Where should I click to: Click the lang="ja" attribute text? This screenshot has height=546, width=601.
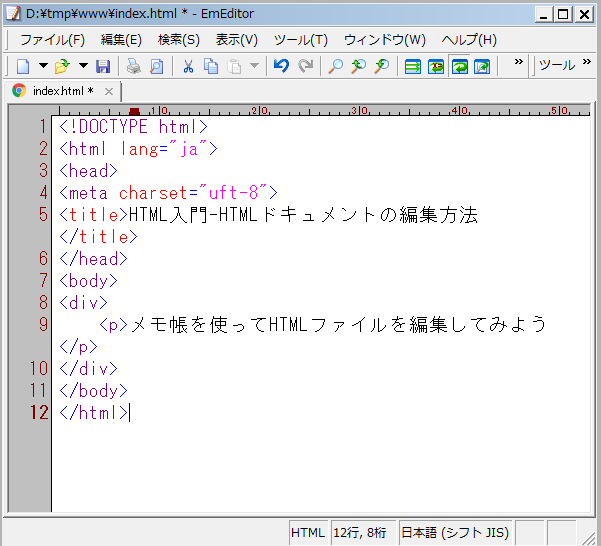(x=164, y=149)
